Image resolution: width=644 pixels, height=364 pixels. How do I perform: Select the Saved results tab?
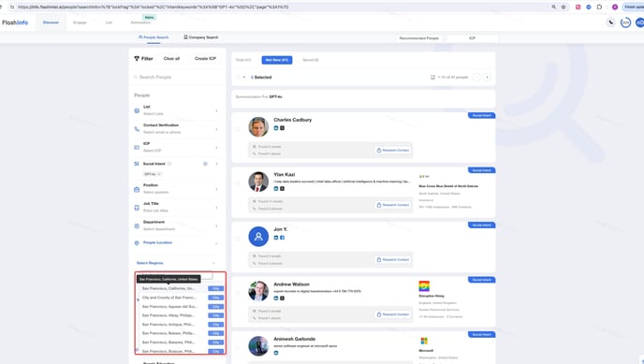(311, 60)
